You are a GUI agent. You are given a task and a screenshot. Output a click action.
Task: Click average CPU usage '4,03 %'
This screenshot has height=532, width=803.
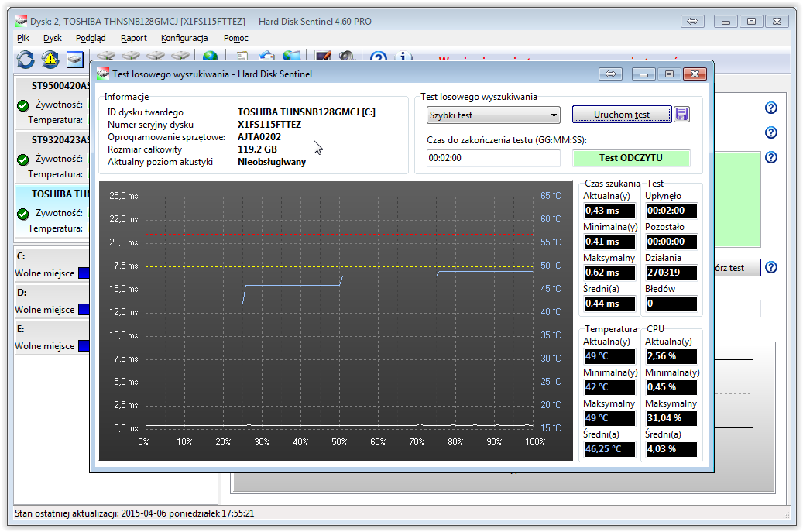click(x=671, y=449)
